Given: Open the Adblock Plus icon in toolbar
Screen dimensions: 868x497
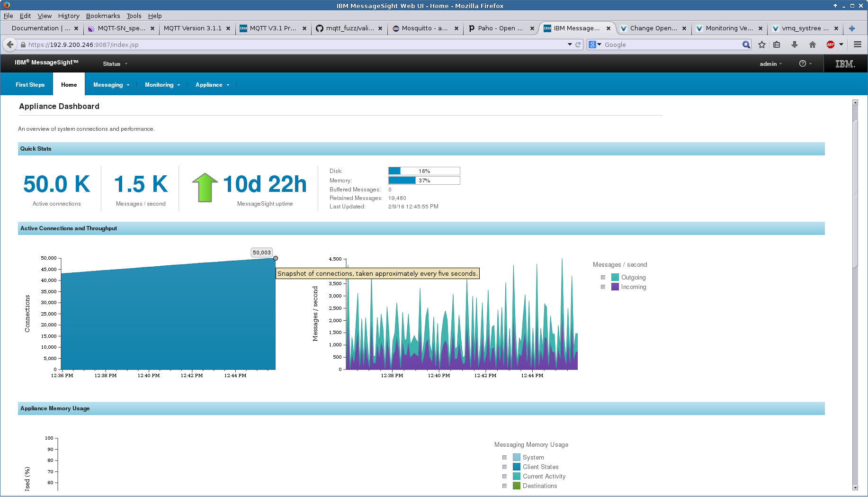Looking at the screenshot, I should point(830,44).
